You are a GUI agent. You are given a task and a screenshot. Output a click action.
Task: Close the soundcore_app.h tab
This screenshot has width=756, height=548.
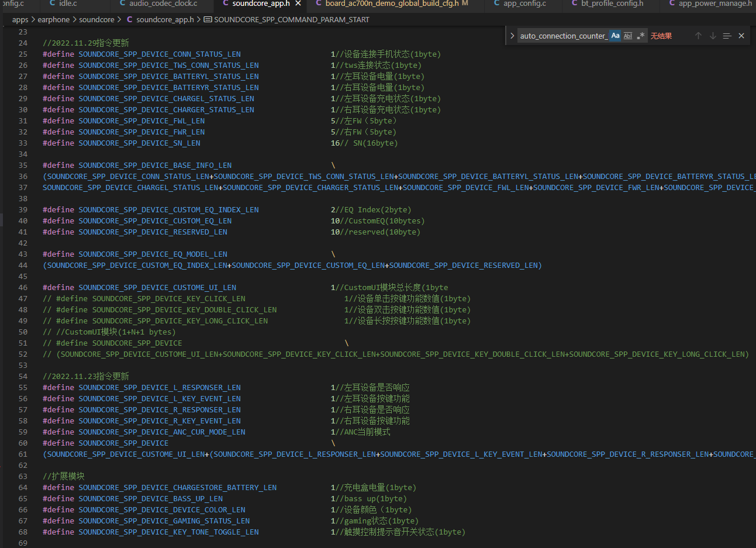click(298, 4)
